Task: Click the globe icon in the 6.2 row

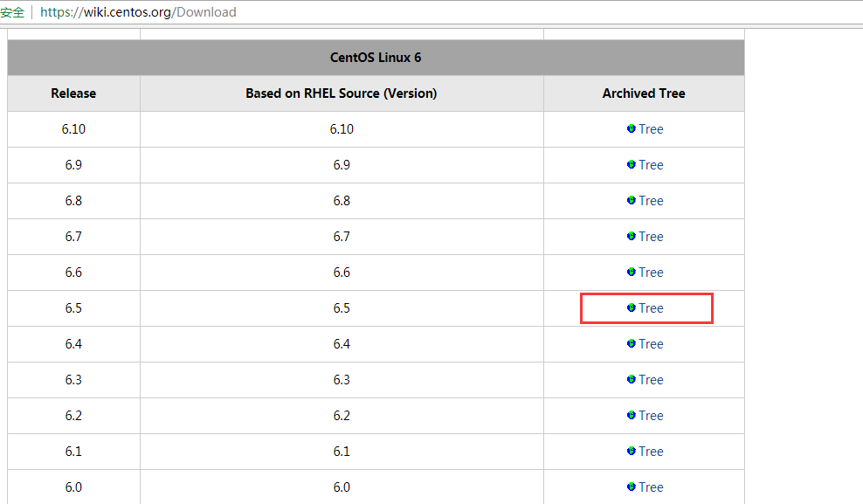Action: tap(632, 415)
